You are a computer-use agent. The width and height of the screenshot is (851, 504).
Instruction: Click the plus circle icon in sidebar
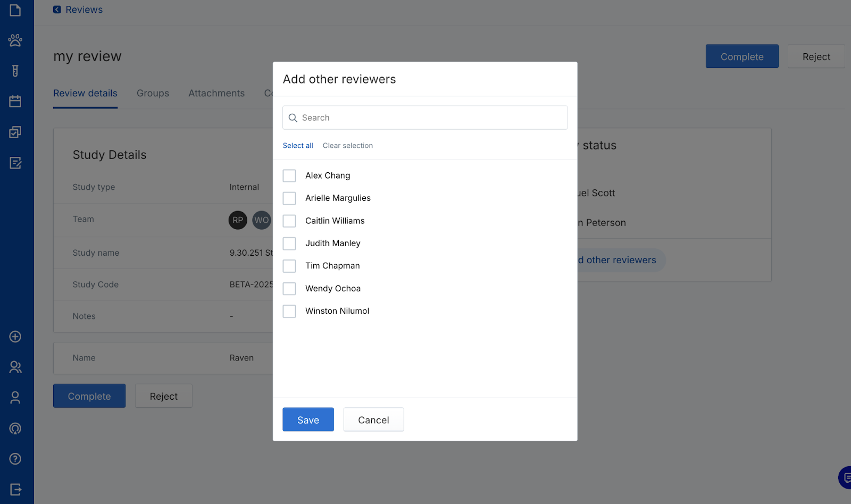click(15, 337)
